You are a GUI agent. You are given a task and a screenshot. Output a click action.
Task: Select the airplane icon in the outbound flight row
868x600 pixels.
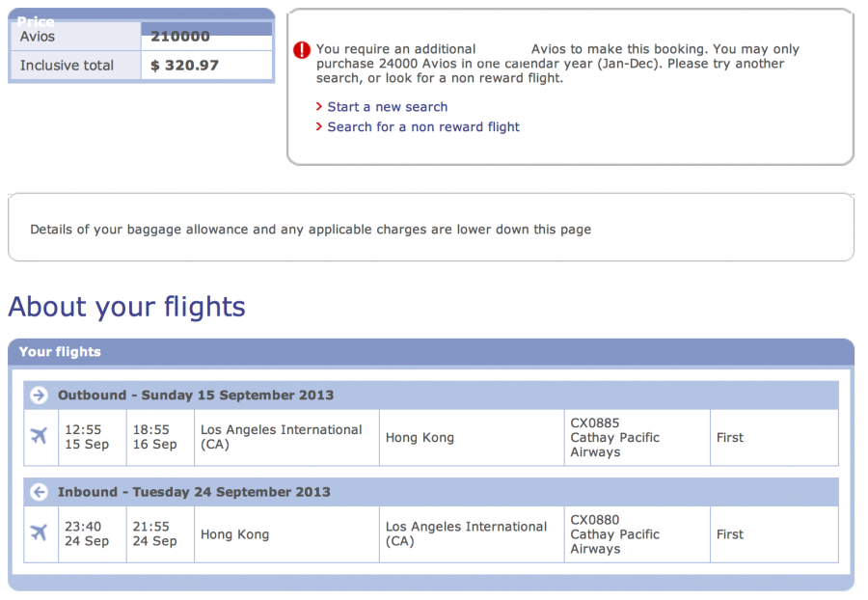(x=39, y=436)
